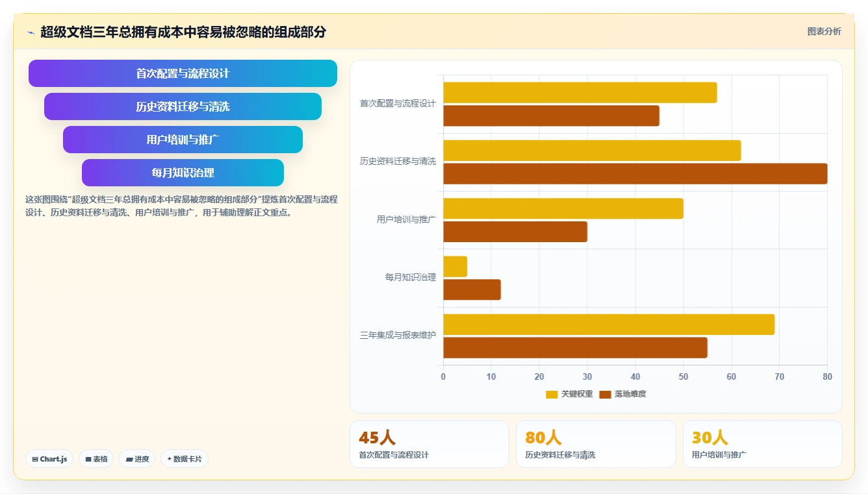
Task: Click the 关键权重 bar for 用户培训与推广
Action: (563, 208)
